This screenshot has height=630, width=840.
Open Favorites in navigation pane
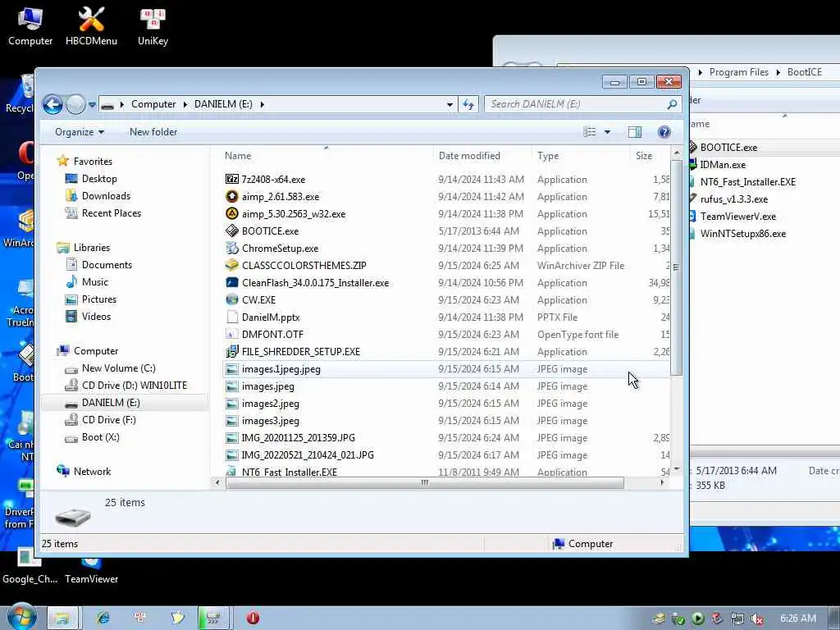[x=93, y=162]
